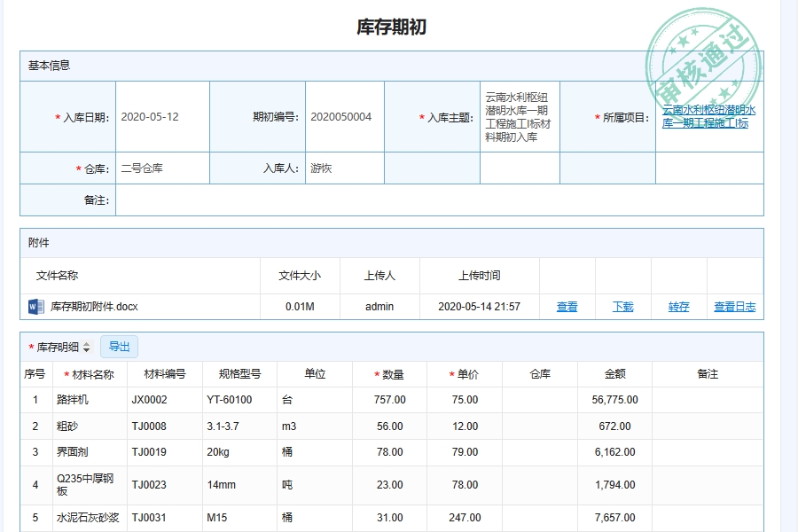Click the 序号 column header
798x532 pixels.
point(35,374)
